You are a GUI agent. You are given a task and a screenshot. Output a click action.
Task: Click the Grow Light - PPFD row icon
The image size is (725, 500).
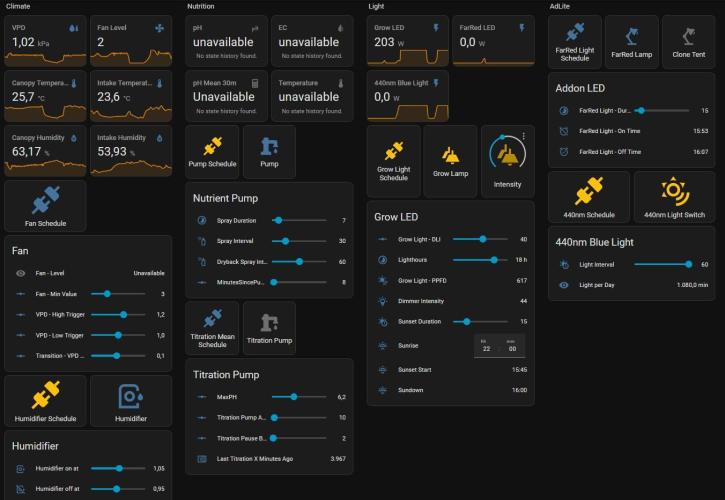tap(383, 280)
